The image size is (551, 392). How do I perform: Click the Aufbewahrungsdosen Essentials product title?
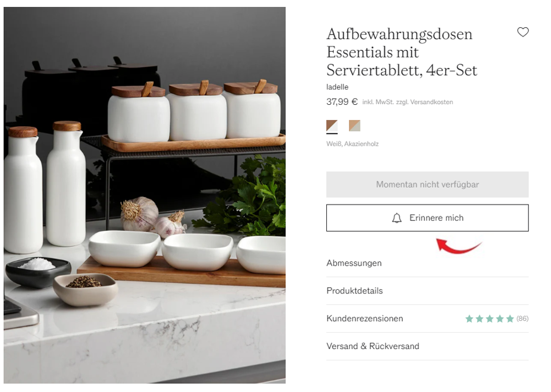pos(401,52)
